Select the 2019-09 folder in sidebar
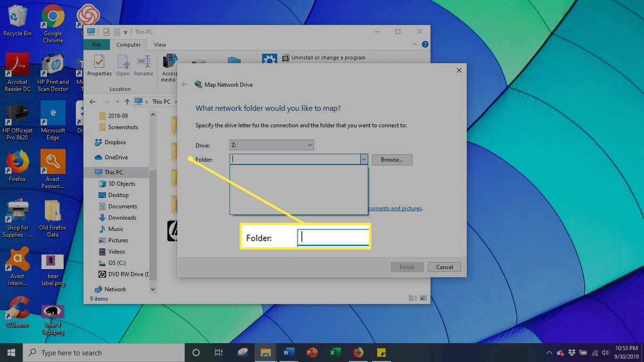 coord(114,115)
